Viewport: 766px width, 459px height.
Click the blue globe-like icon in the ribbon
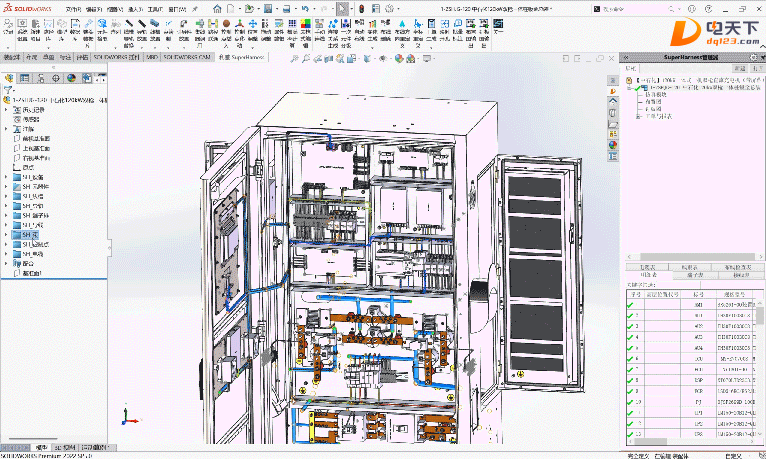(x=102, y=23)
